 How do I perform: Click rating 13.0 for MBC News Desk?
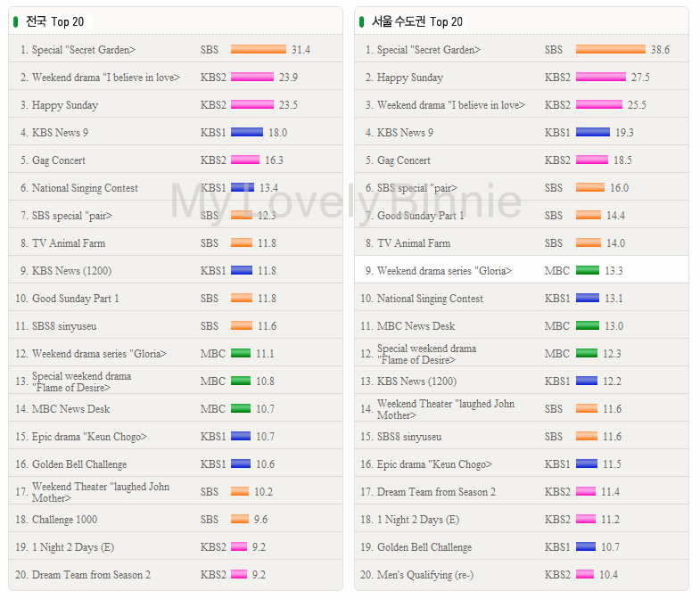pyautogui.click(x=614, y=326)
